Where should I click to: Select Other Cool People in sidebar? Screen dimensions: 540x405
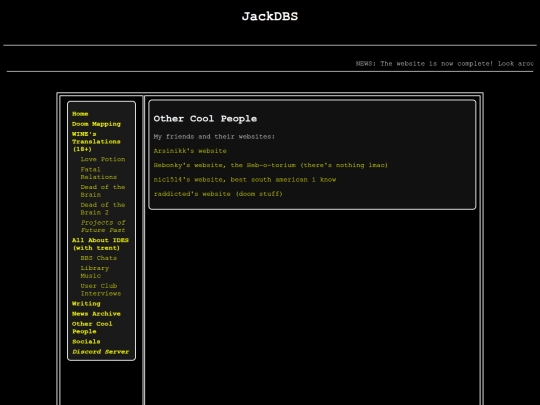pyautogui.click(x=92, y=328)
